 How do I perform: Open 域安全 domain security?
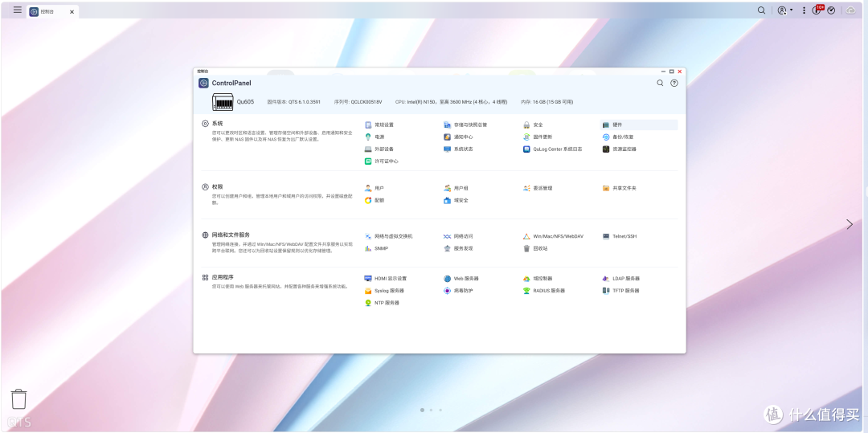coord(457,200)
